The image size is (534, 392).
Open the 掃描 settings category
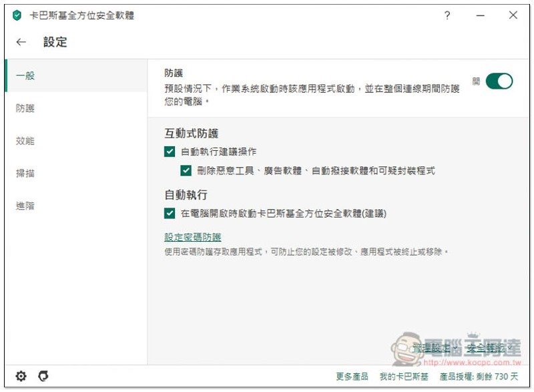click(x=76, y=174)
